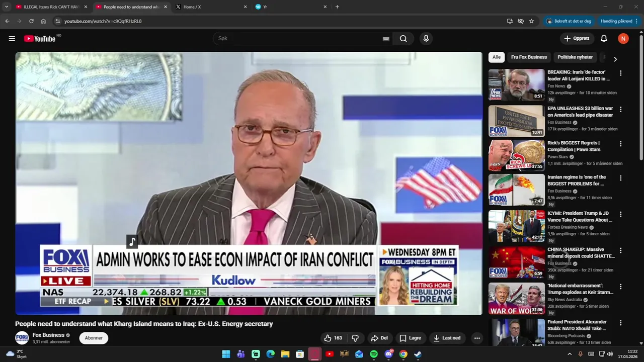Screen dimensions: 644x362
Task: Click Bekreft at det er deg button
Action: (x=569, y=21)
